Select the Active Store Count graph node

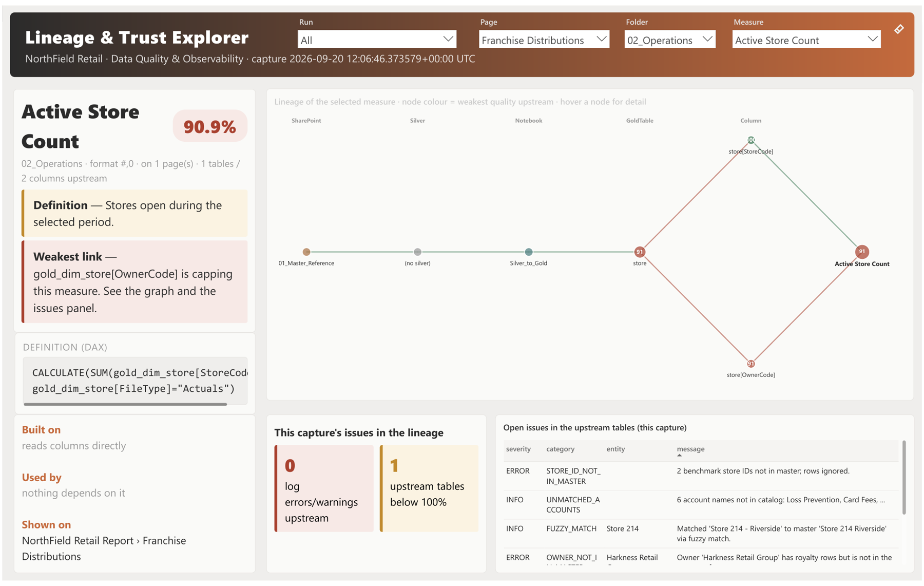[x=862, y=252]
